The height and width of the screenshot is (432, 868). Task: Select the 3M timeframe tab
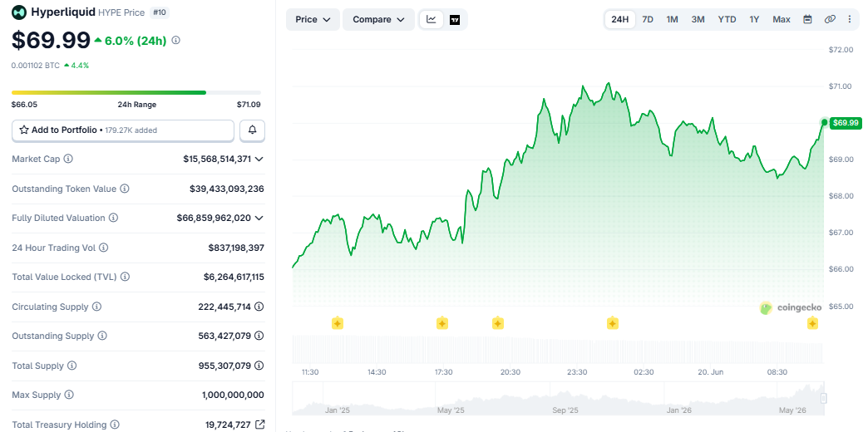pos(698,19)
